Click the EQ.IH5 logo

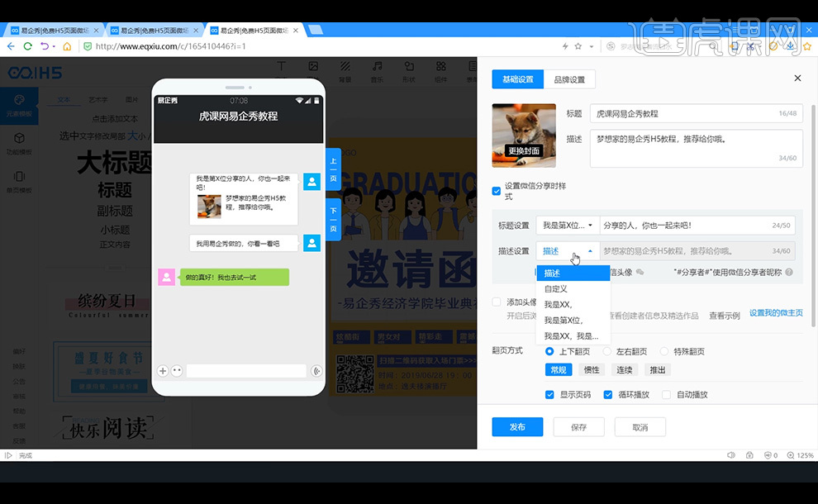coord(35,73)
